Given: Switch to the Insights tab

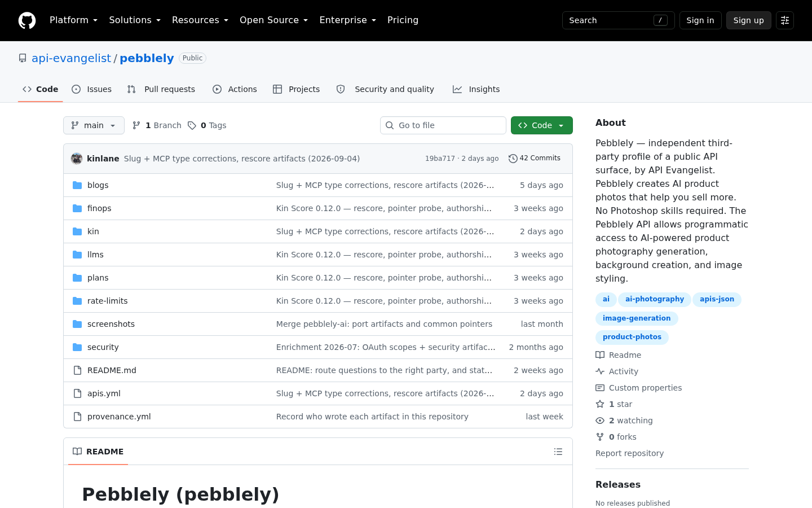Looking at the screenshot, I should [476, 89].
